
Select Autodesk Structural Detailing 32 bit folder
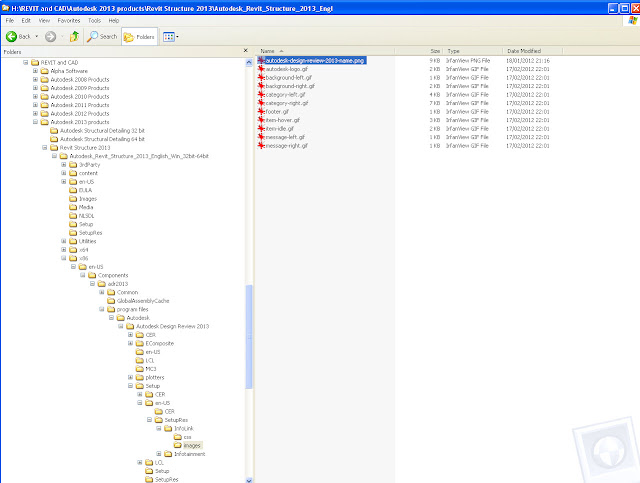point(102,131)
